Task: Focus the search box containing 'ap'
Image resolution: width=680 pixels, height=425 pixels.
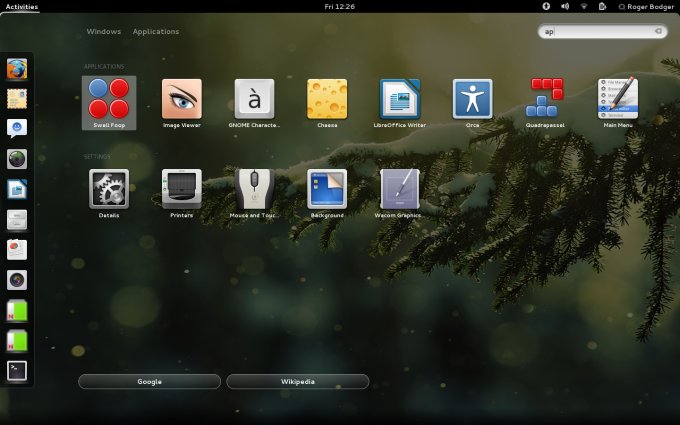Action: 602,31
